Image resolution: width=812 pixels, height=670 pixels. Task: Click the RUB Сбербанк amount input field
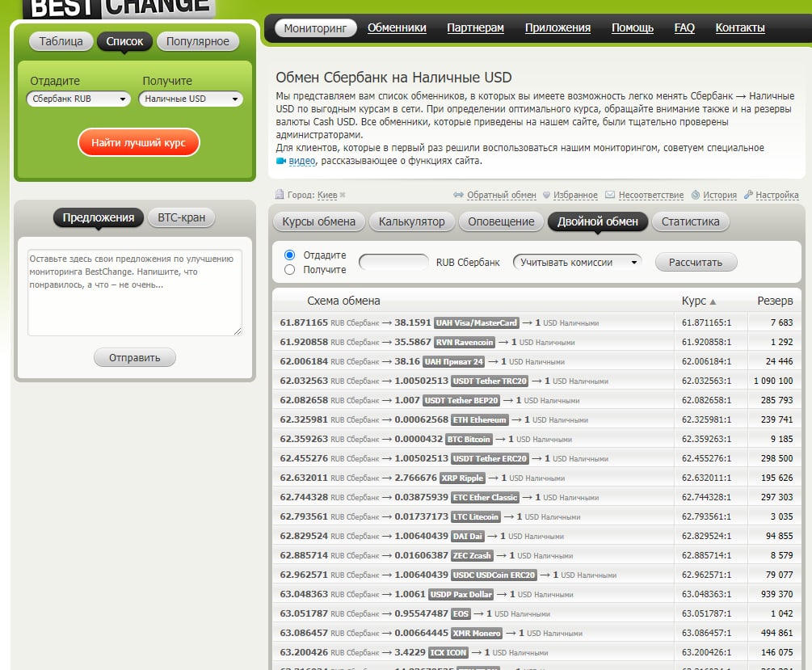click(393, 262)
